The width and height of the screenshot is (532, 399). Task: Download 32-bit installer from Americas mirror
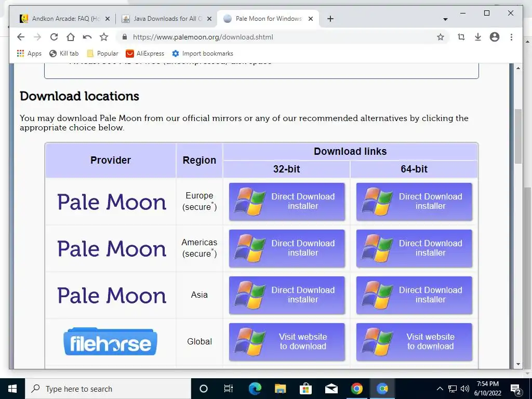point(287,248)
